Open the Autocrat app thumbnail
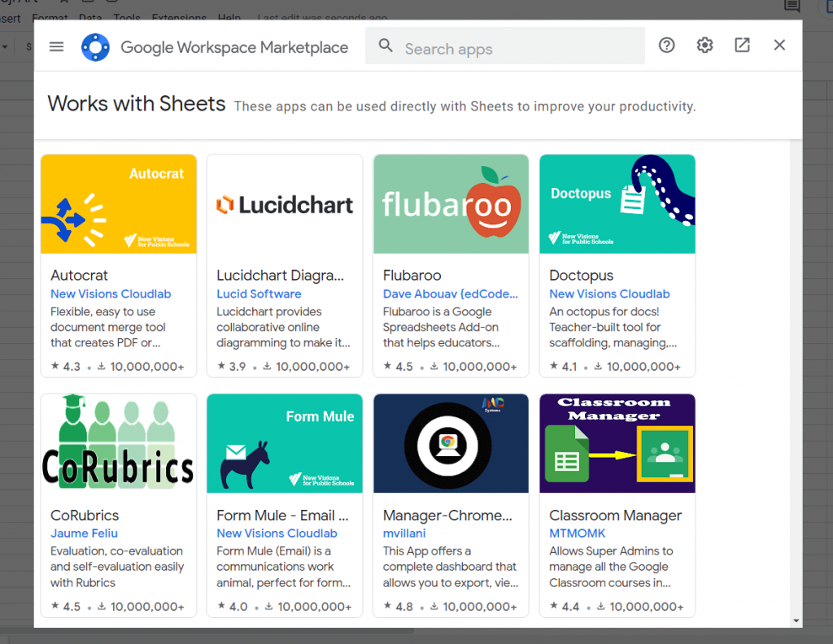The height and width of the screenshot is (644, 833). point(119,204)
